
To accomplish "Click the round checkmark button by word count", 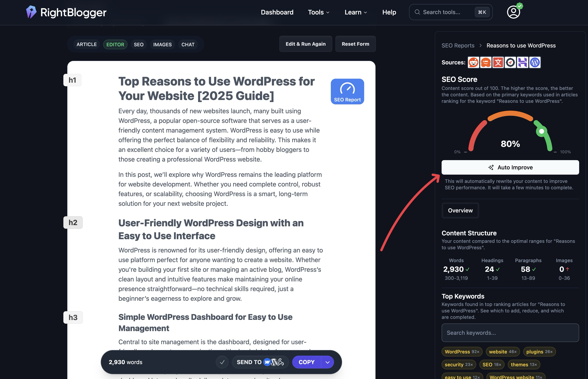I will coord(222,362).
